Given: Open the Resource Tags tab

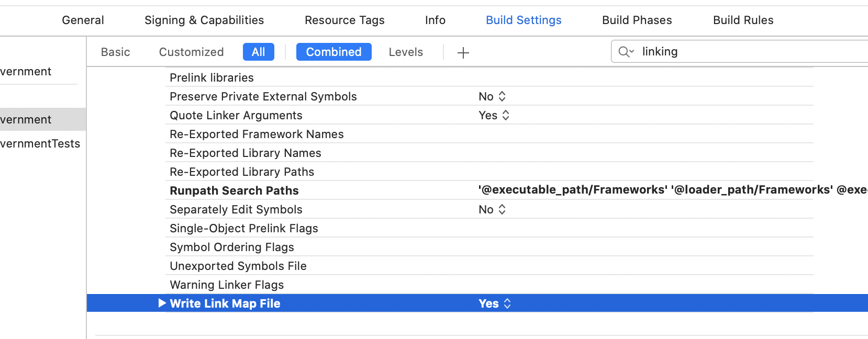Looking at the screenshot, I should (344, 20).
